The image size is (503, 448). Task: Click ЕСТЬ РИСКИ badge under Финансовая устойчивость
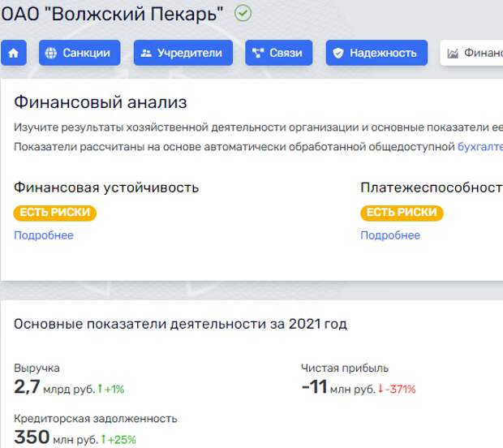[x=55, y=213]
